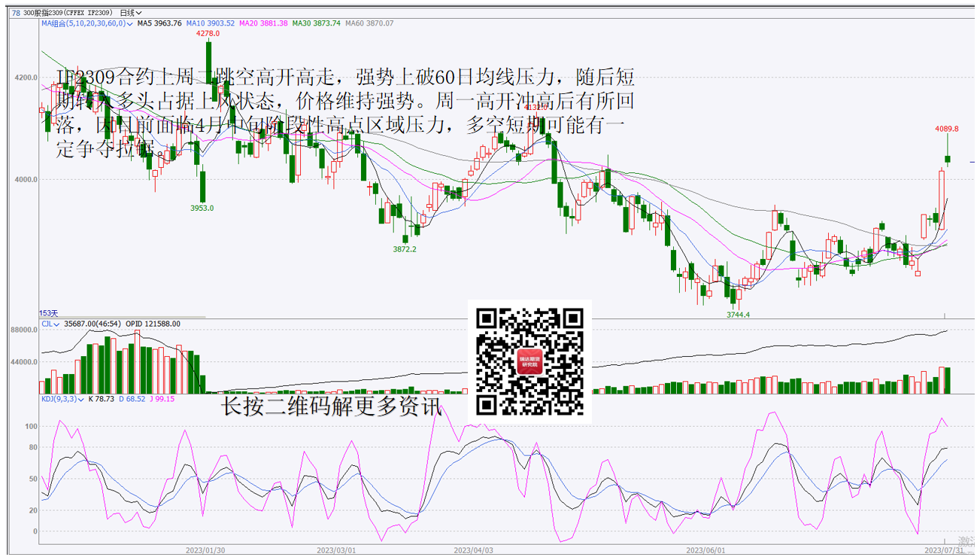
Task: Open the 日线 period dropdown
Action: click(x=131, y=13)
